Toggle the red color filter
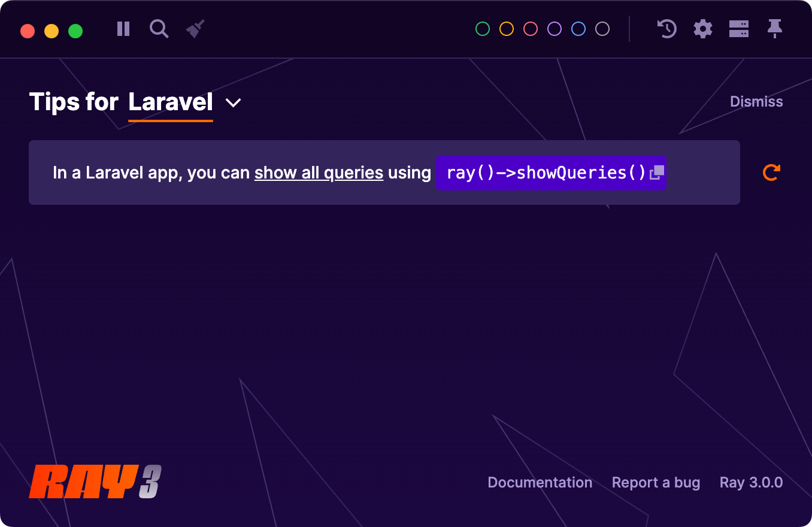The width and height of the screenshot is (812, 527). pyautogui.click(x=530, y=28)
